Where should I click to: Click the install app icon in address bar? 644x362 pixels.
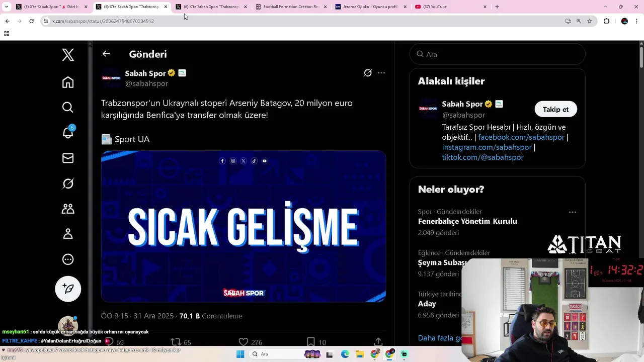pos(568,21)
